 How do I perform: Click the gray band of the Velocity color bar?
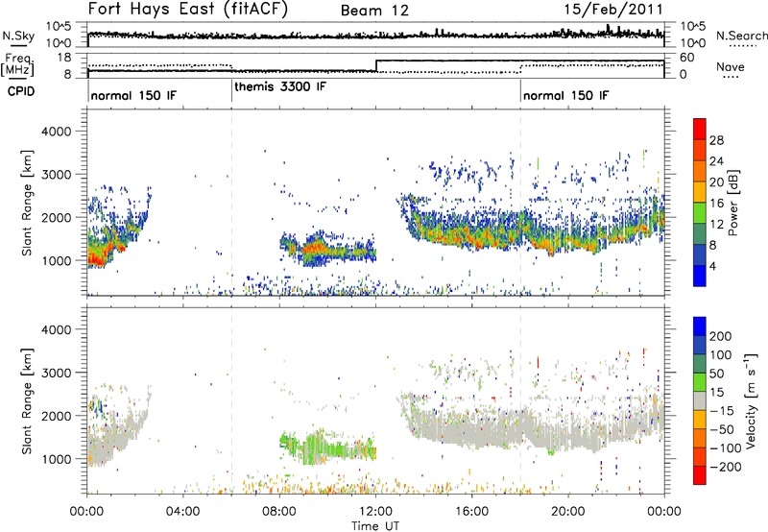coord(700,400)
